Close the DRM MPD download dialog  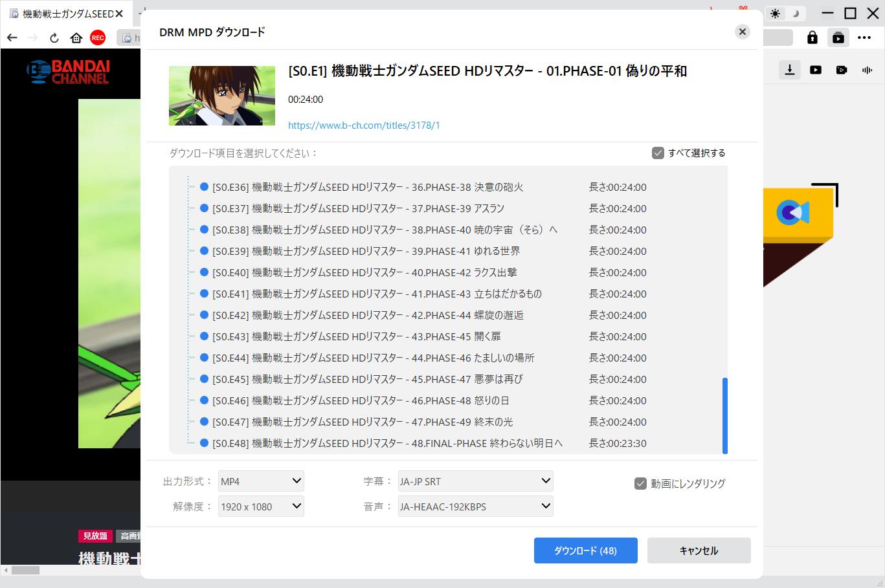click(x=743, y=32)
